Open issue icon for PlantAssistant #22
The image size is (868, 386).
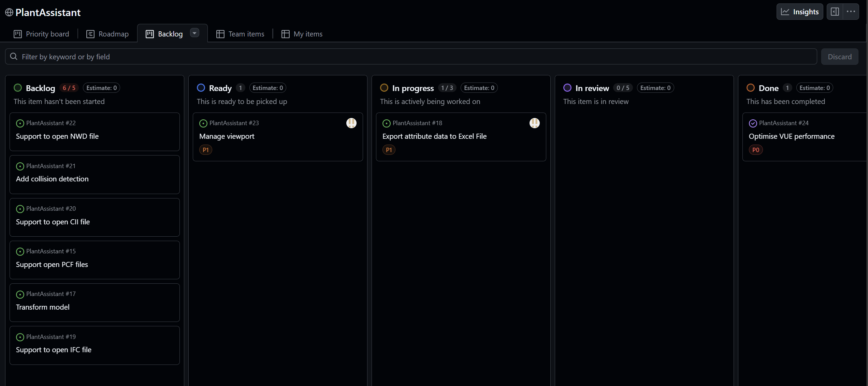pos(20,123)
